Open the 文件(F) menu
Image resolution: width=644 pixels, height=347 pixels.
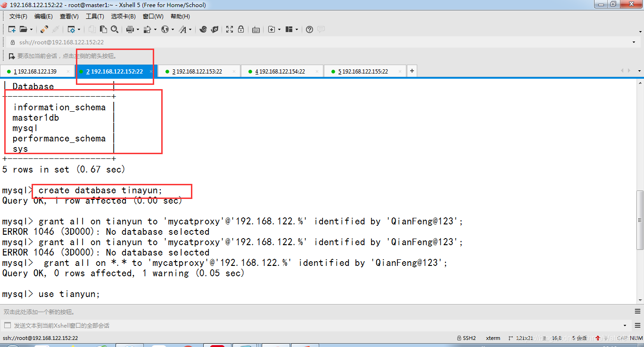point(18,17)
